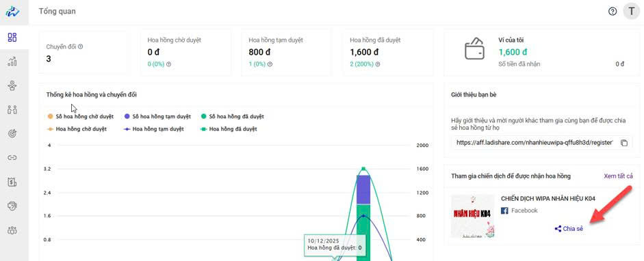Open the dashboard grid icon in sidebar
644x261 pixels.
pos(12,38)
